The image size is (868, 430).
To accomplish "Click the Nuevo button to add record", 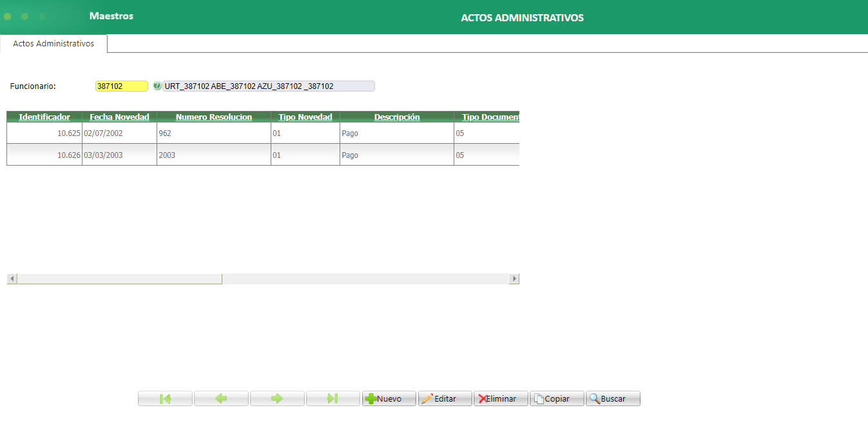I will point(389,399).
